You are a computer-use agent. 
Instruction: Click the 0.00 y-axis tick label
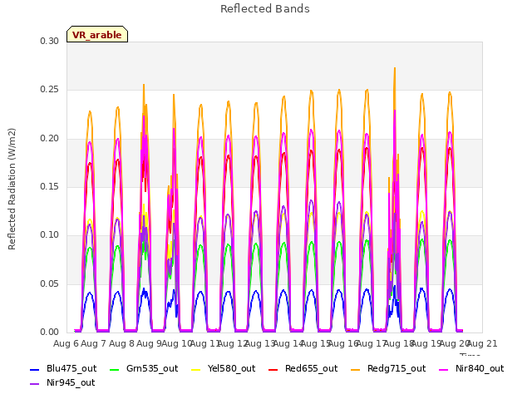(50, 332)
